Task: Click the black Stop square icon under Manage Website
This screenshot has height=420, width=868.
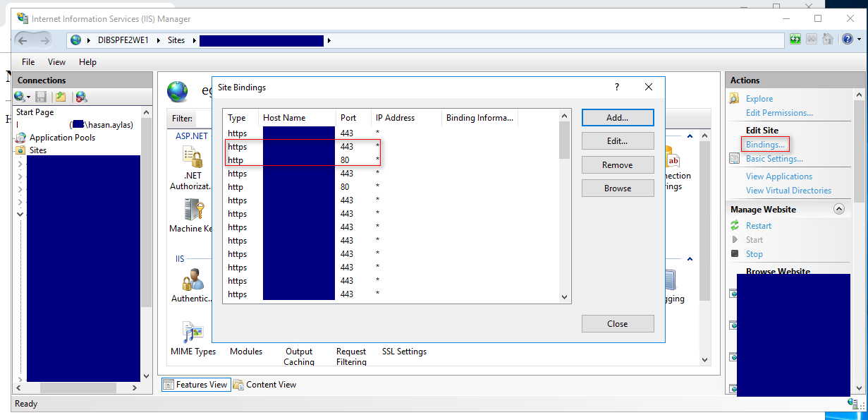Action: 735,253
